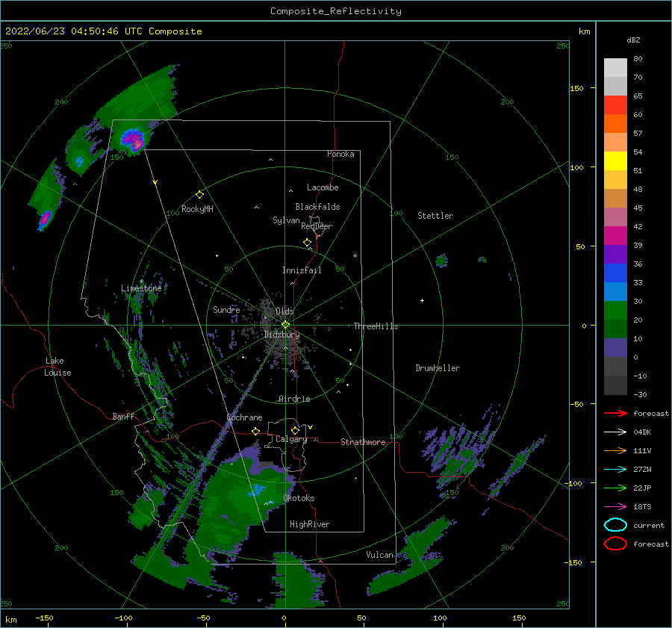Viewport: 672px width, 628px height.
Task: Click the Airdrie label
Action: 294,399
